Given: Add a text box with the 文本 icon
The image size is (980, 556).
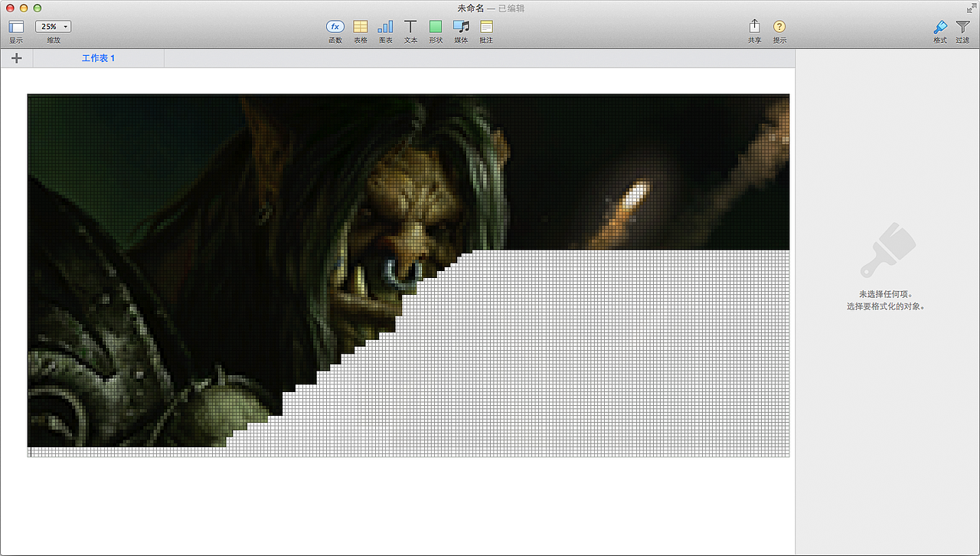Looking at the screenshot, I should pyautogui.click(x=410, y=27).
